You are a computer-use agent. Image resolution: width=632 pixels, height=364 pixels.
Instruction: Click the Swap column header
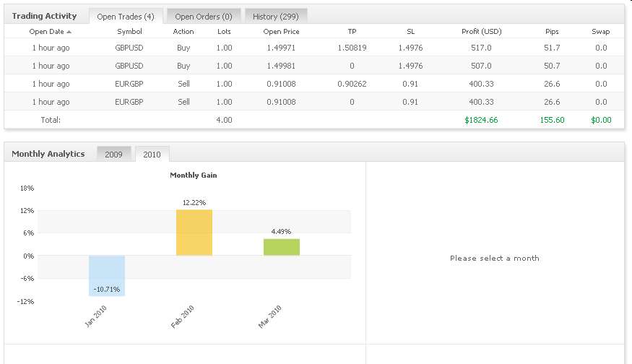click(601, 32)
